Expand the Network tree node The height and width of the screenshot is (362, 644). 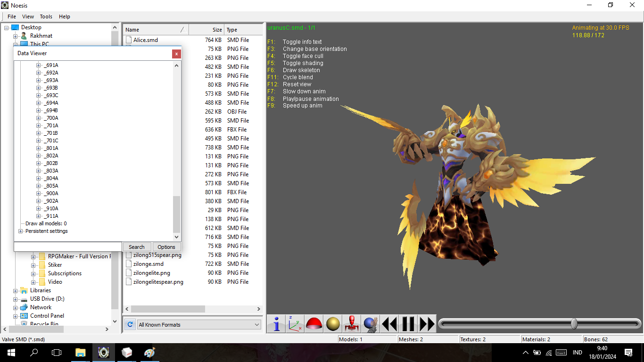(16, 307)
